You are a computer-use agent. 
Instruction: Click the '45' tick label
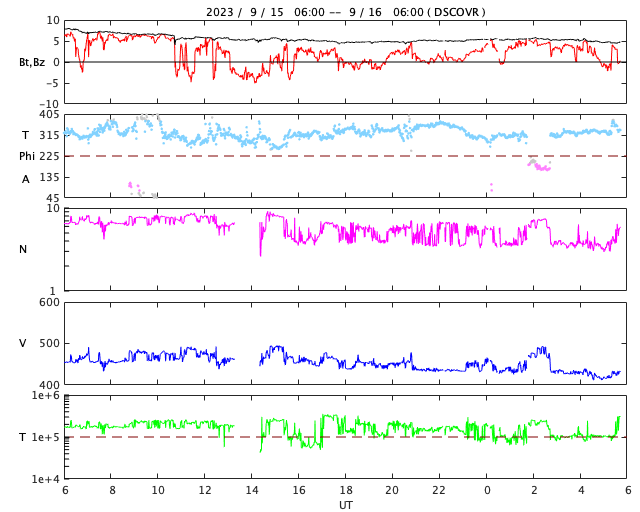tap(53, 198)
